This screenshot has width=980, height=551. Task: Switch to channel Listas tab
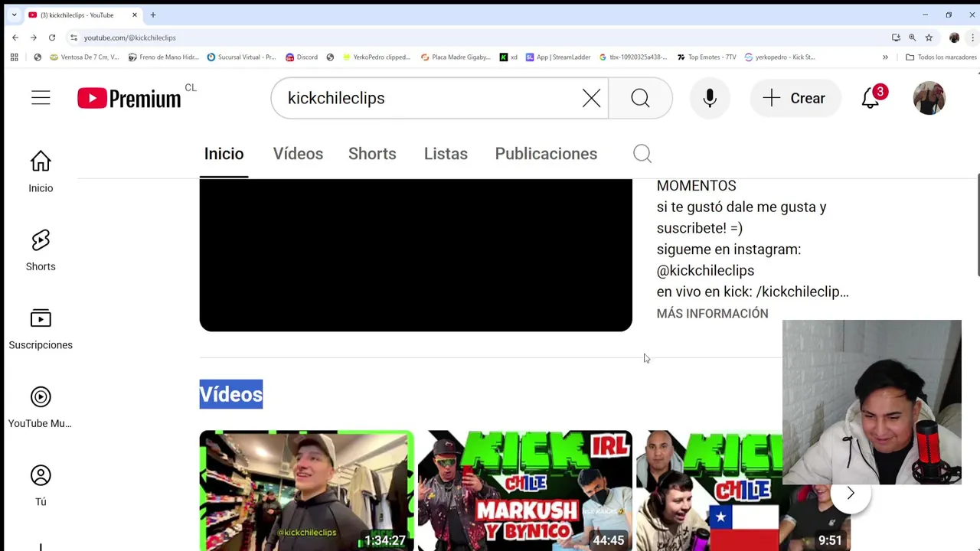[446, 154]
